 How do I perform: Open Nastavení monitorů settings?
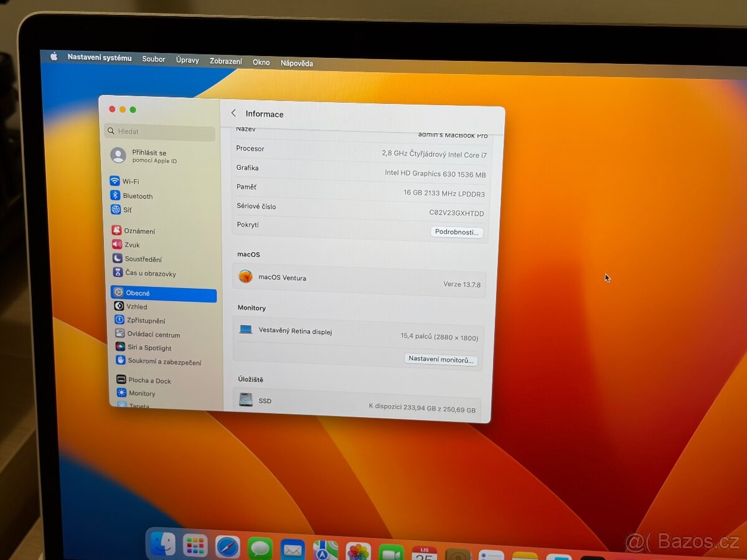[x=441, y=359]
